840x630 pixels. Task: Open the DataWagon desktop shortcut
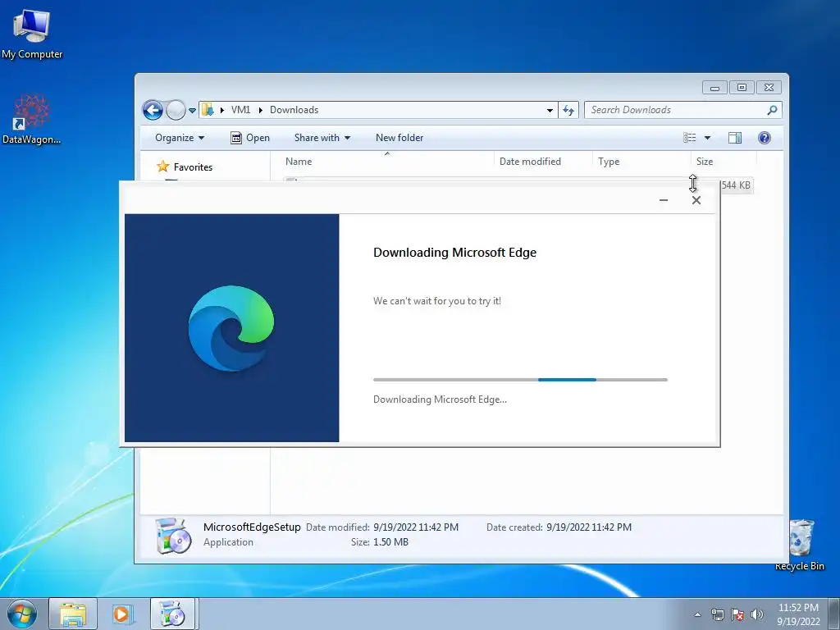coord(31,119)
